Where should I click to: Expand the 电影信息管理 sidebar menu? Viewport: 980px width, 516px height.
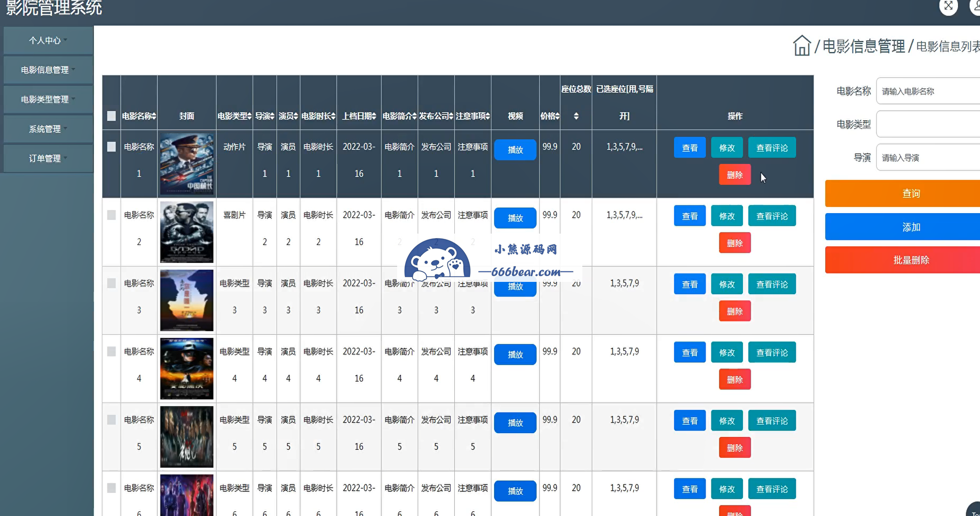tap(48, 70)
